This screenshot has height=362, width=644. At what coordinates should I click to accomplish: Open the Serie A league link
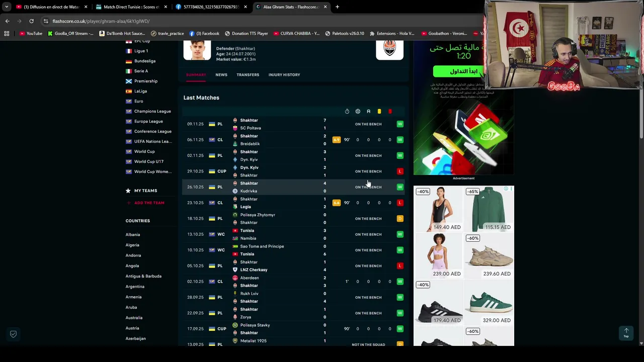click(x=141, y=71)
